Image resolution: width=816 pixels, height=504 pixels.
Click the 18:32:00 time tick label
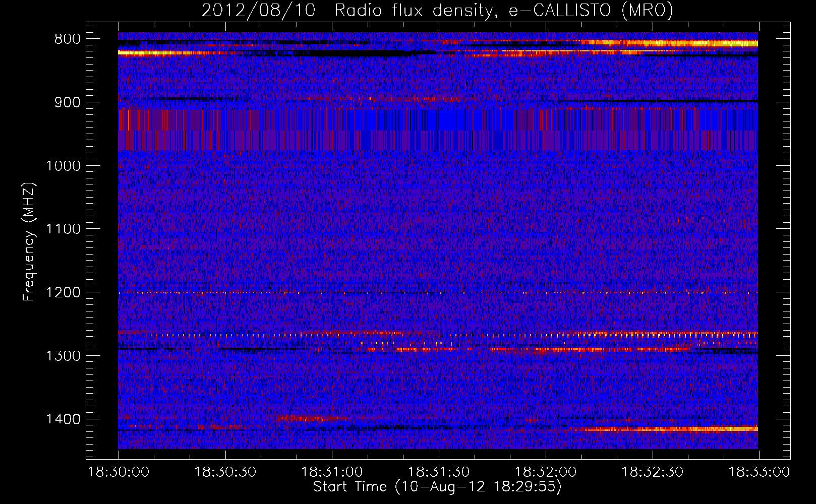click(x=546, y=472)
